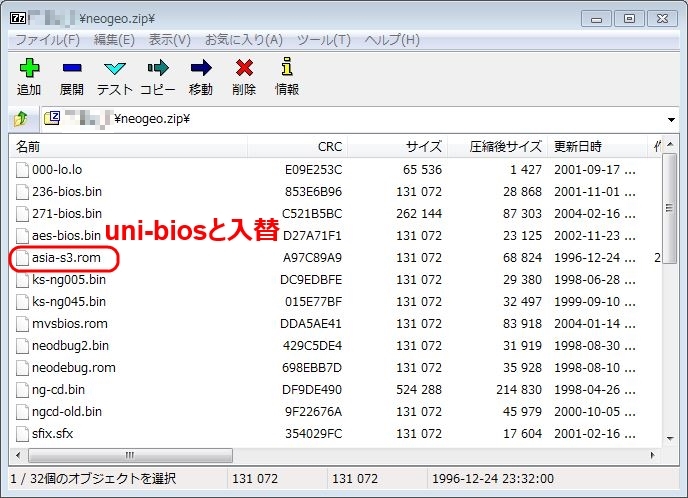
Task: Open the 編集(E) menu
Action: tap(114, 40)
